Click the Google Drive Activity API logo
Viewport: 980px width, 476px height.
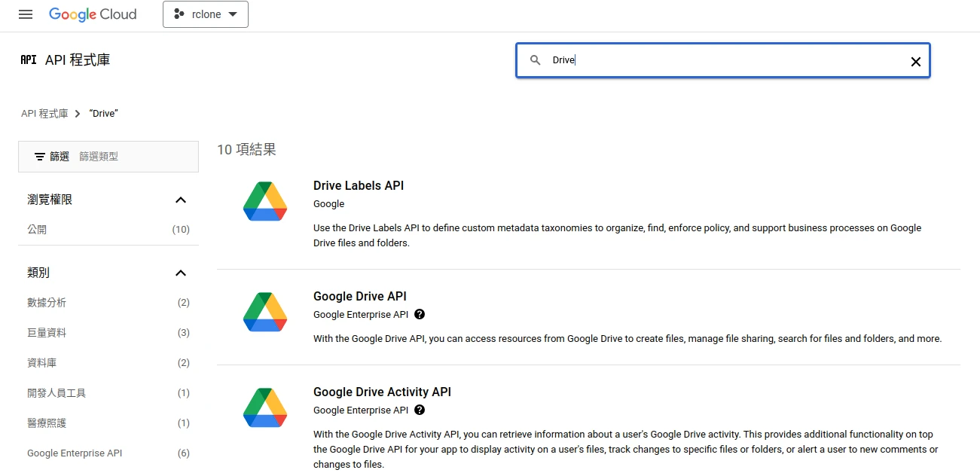coord(265,407)
